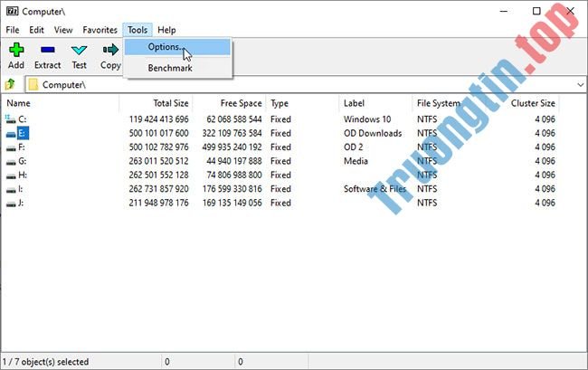Open the File menu
588x370 pixels.
click(13, 30)
